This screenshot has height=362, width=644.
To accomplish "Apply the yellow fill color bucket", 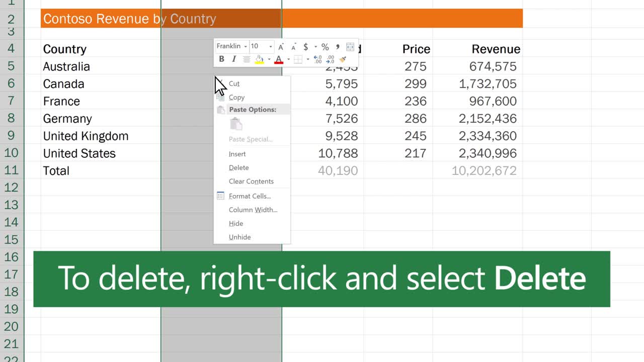I will pyautogui.click(x=259, y=59).
